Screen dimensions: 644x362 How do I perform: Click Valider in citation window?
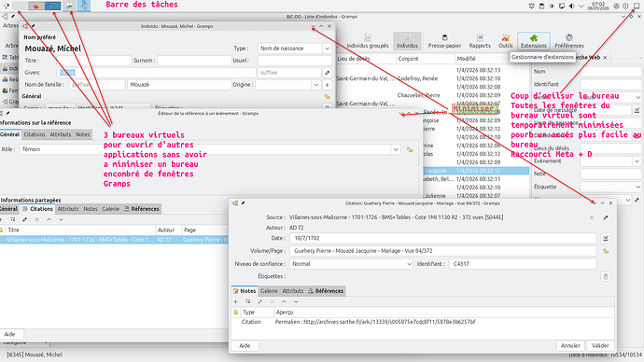600,345
